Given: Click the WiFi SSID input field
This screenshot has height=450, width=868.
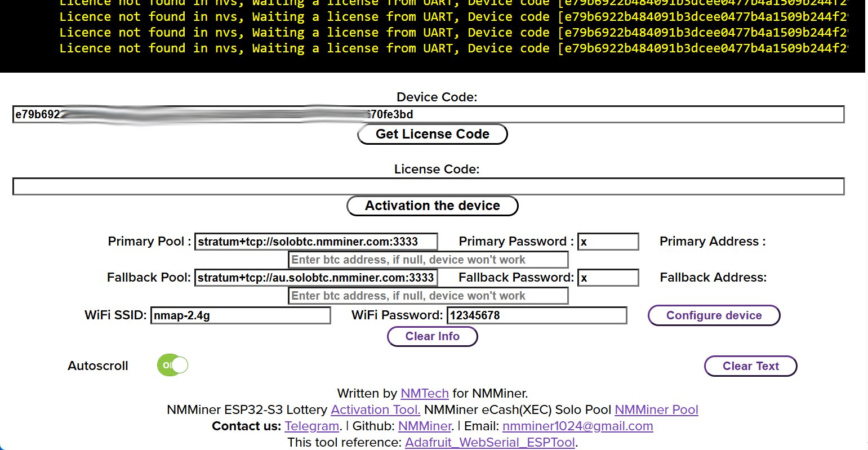Looking at the screenshot, I should pos(241,315).
